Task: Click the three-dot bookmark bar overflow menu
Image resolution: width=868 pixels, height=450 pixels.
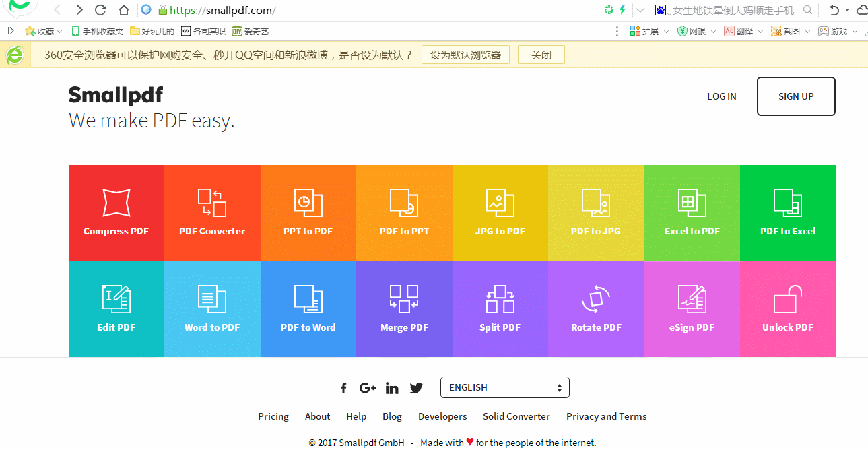Action: click(617, 31)
